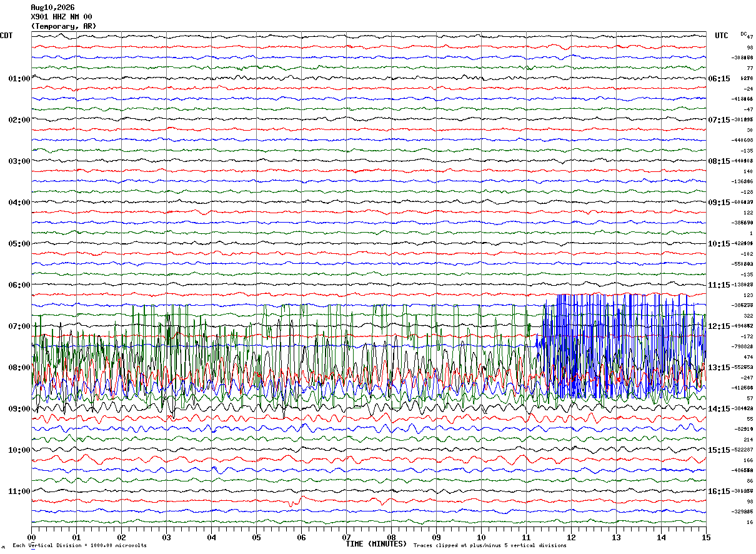This screenshot has height=554, width=756.
Task: Click the Each Vertical Division scale note
Action: pyautogui.click(x=79, y=546)
